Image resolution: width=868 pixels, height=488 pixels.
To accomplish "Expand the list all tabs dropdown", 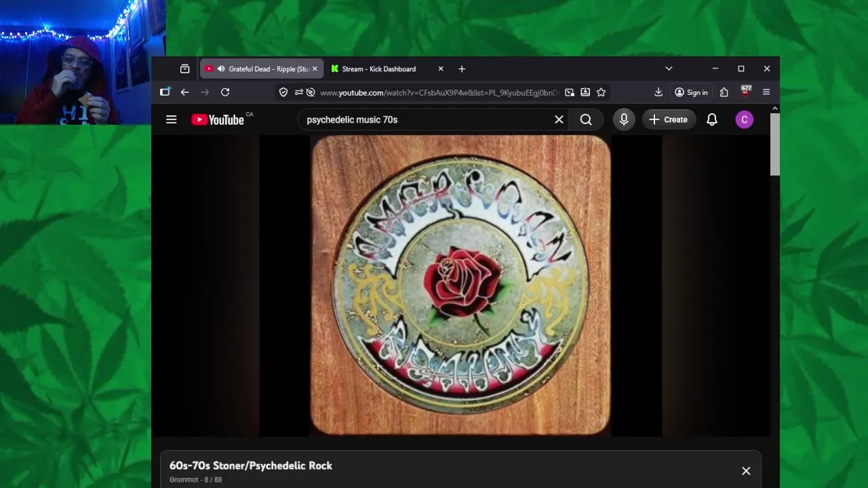I will 669,69.
